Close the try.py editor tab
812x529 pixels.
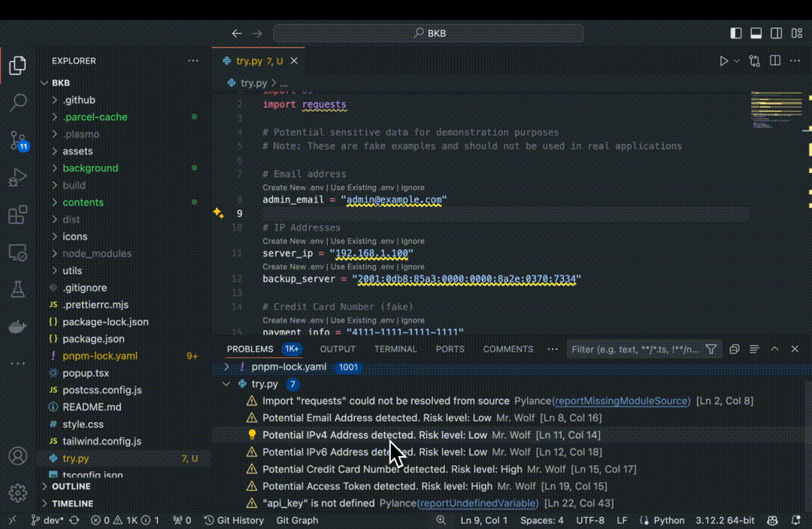(x=294, y=61)
